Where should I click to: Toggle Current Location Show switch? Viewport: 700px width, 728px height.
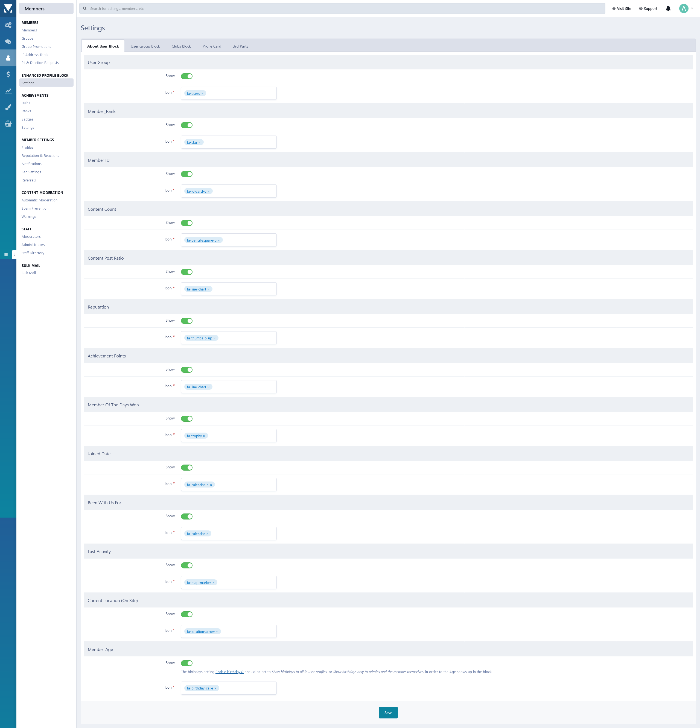click(186, 614)
